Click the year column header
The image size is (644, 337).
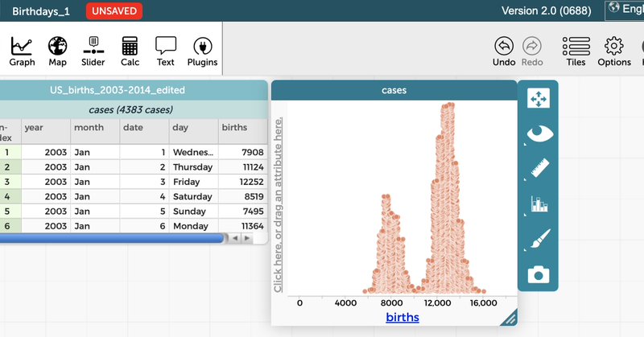click(46, 131)
